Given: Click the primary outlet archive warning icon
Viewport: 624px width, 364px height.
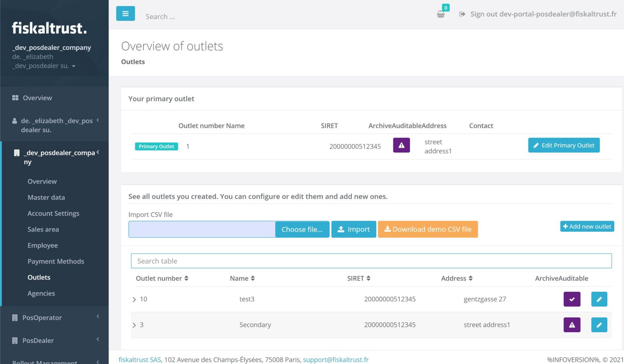Looking at the screenshot, I should point(401,145).
